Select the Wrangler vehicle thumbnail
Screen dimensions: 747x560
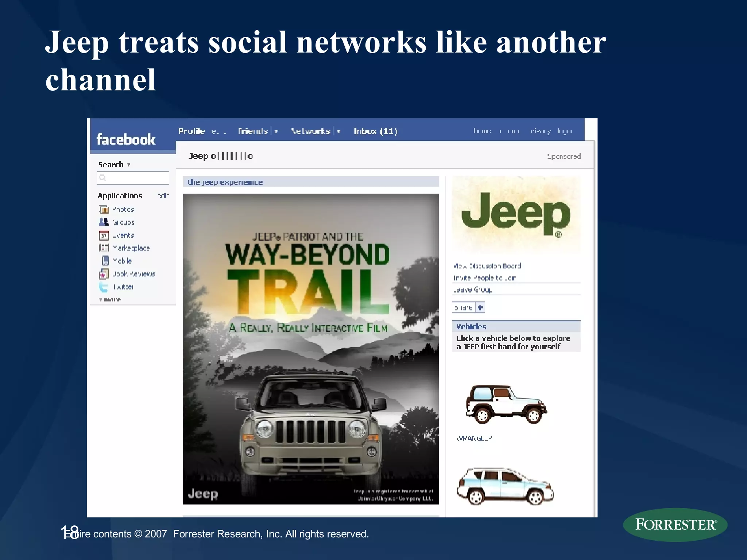[506, 404]
